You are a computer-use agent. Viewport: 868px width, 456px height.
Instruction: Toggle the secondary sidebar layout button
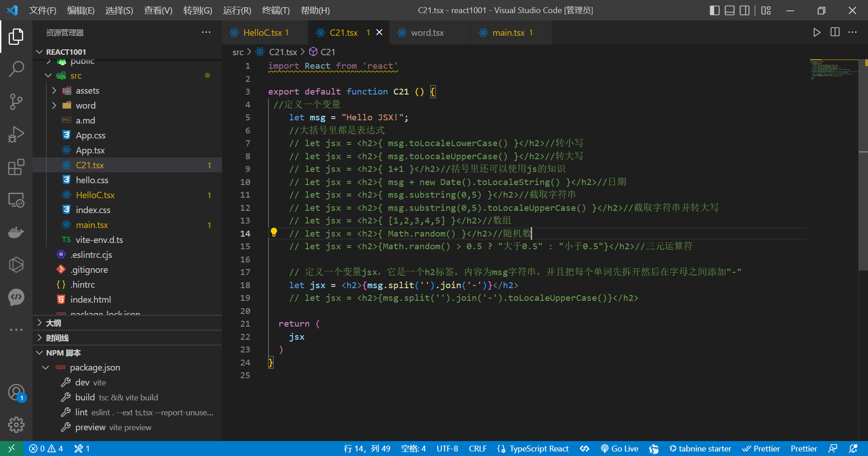(745, 10)
